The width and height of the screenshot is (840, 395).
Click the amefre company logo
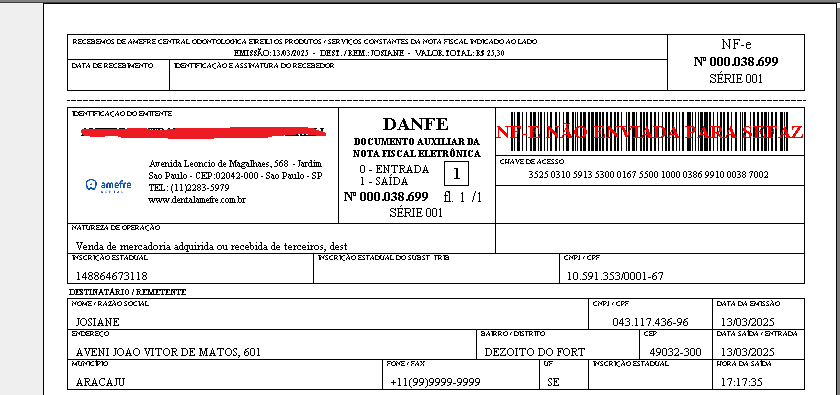tap(109, 185)
